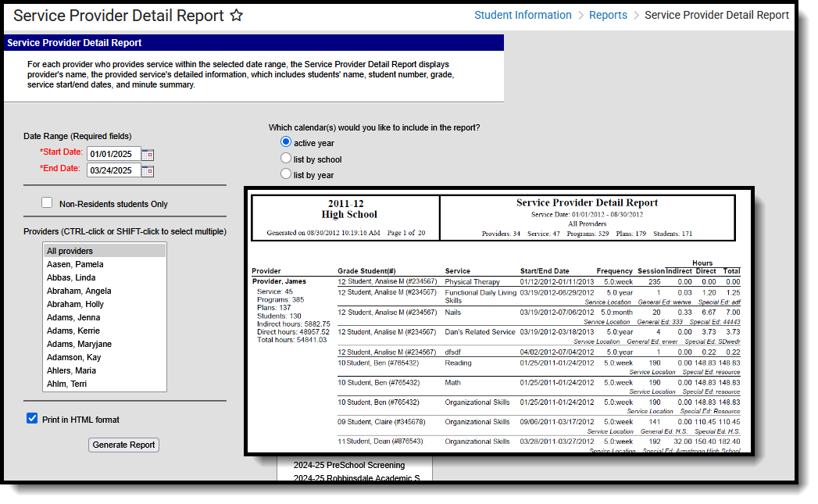This screenshot has height=504, width=818.
Task: Open the Student Information breadcrumb link
Action: coord(523,15)
